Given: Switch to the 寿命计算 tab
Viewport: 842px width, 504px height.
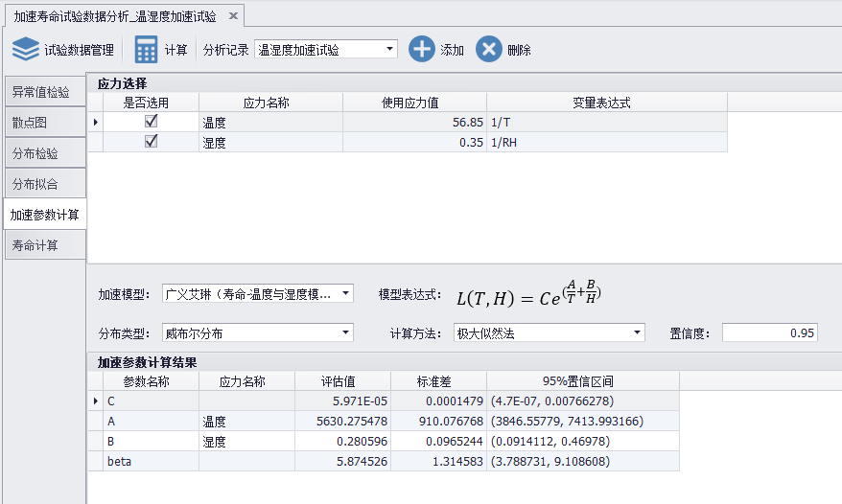Looking at the screenshot, I should [45, 245].
